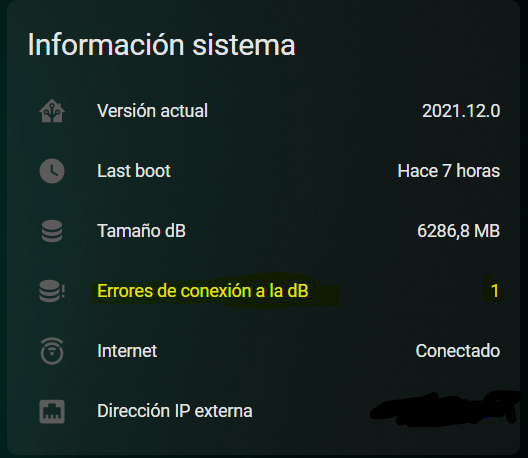
Task: Open the Last boot entity label
Action: click(x=134, y=171)
